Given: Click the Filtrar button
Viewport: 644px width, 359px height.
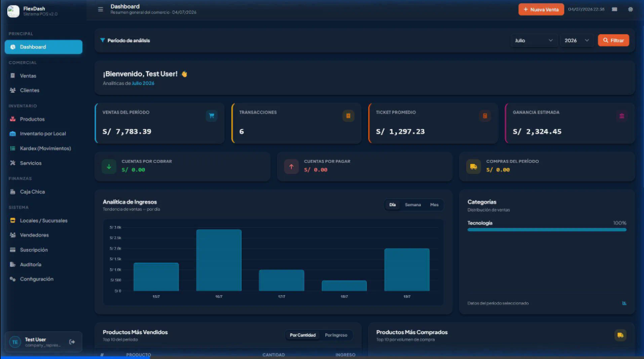Looking at the screenshot, I should click(x=613, y=40).
